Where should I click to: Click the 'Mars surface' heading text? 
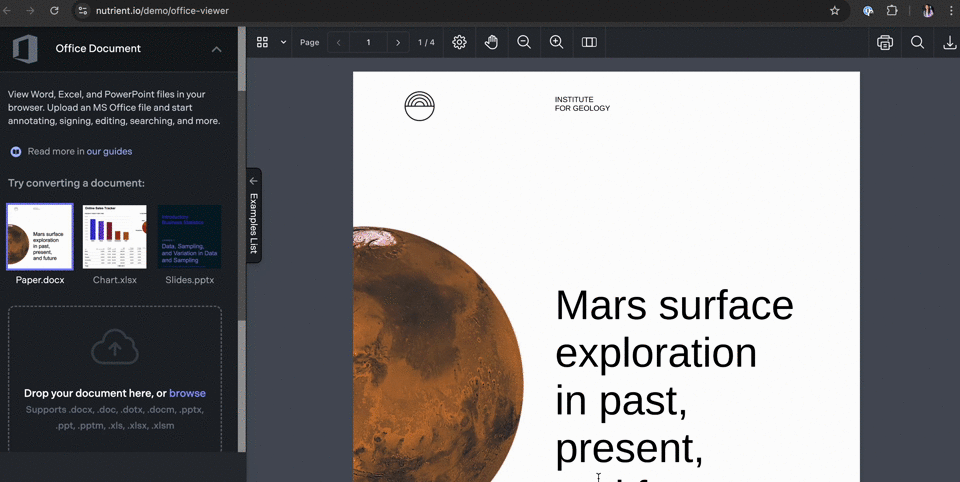click(674, 304)
